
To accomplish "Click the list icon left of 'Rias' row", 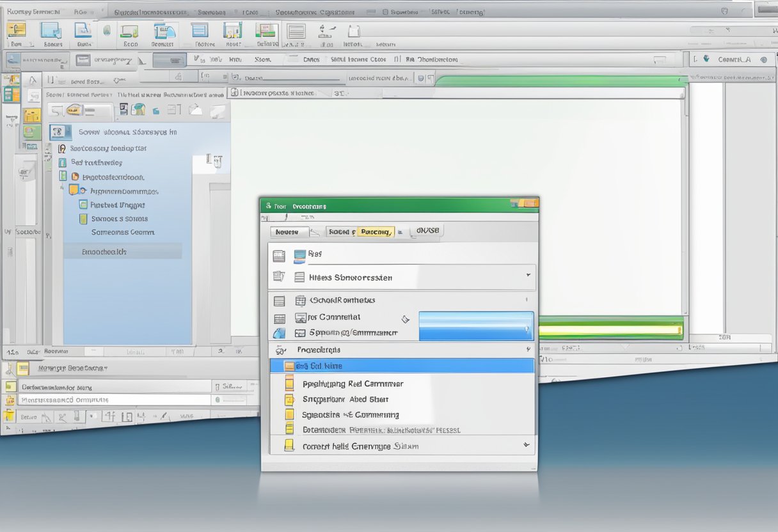I will 279,256.
